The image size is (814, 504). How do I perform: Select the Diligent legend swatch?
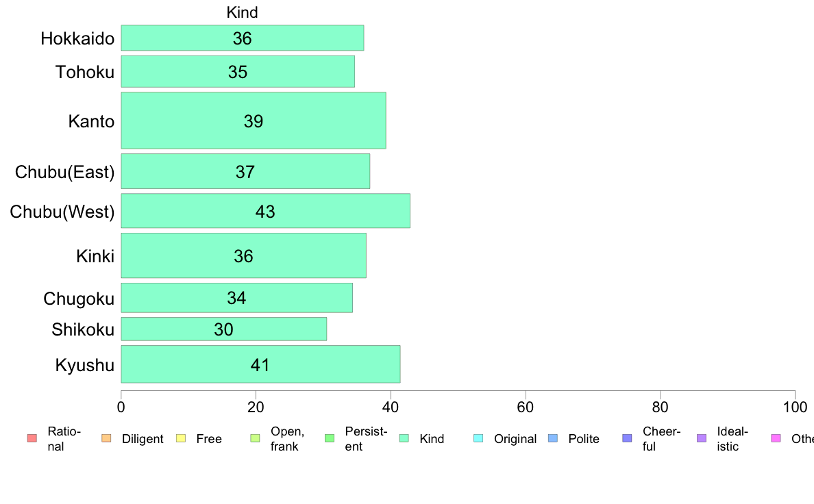(106, 438)
